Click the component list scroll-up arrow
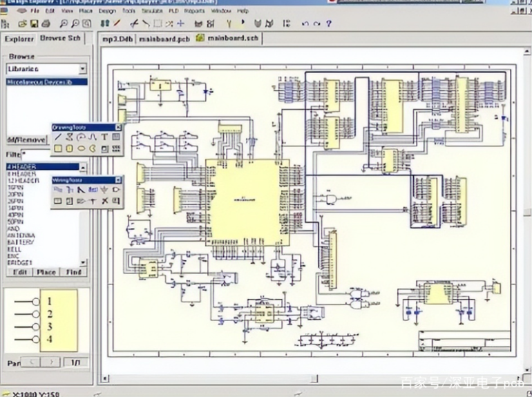532x397 pixels. pos(82,167)
